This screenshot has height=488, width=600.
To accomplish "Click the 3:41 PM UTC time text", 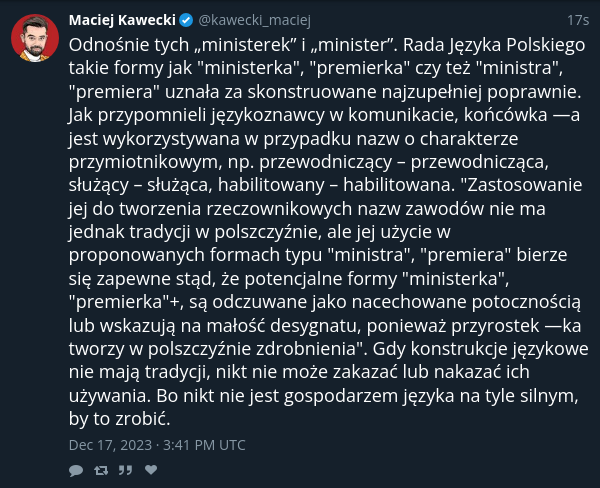I will [204, 445].
